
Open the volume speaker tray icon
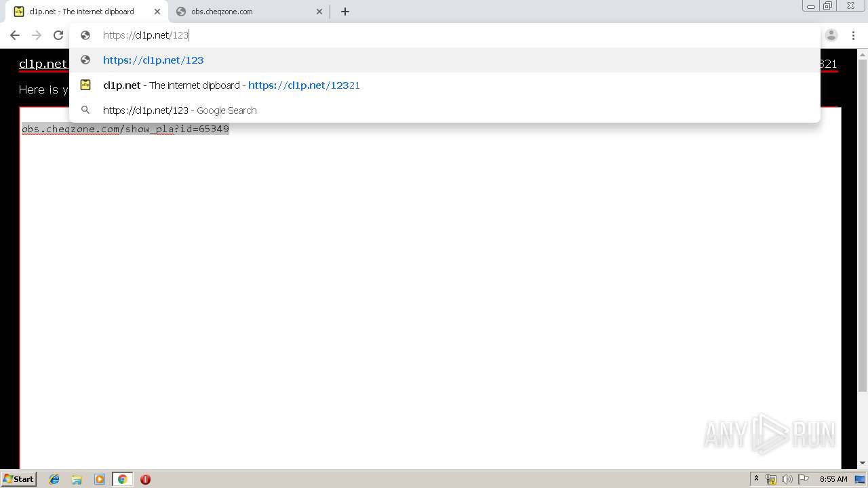click(787, 479)
